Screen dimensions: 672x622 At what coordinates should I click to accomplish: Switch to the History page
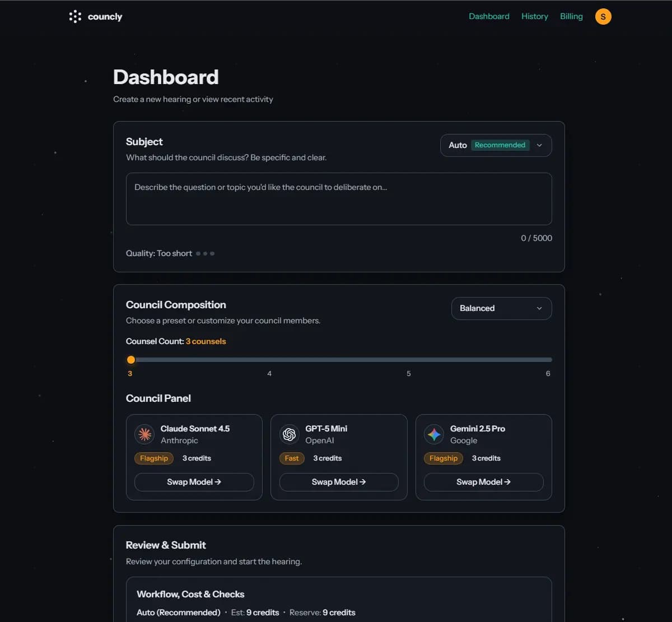click(x=534, y=16)
